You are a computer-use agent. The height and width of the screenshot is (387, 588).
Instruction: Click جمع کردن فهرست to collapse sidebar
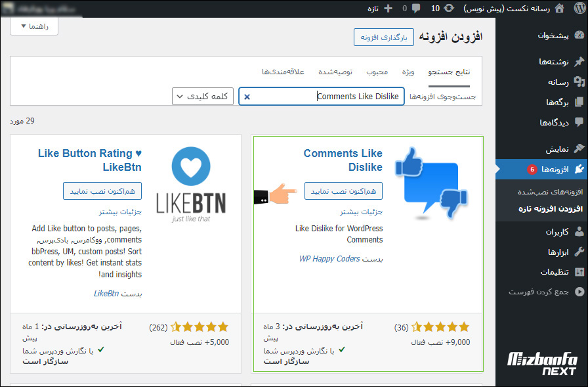(x=539, y=292)
